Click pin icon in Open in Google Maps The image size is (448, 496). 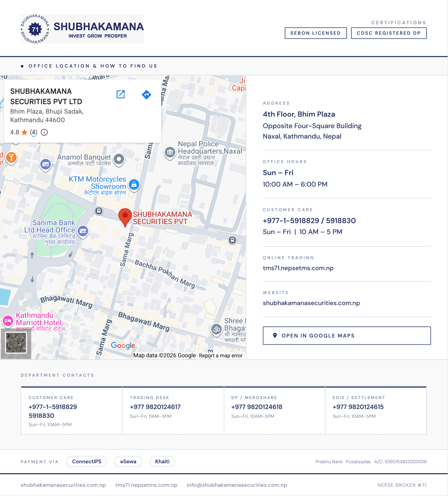pos(275,335)
